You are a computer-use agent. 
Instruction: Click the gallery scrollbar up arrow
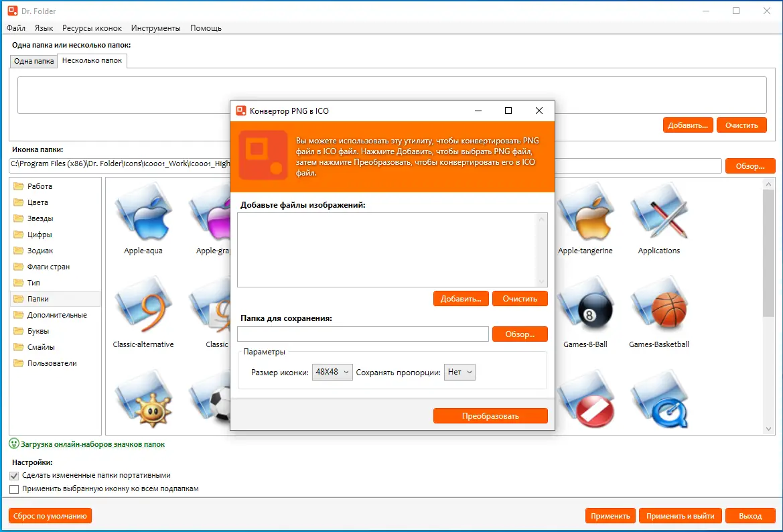point(768,184)
